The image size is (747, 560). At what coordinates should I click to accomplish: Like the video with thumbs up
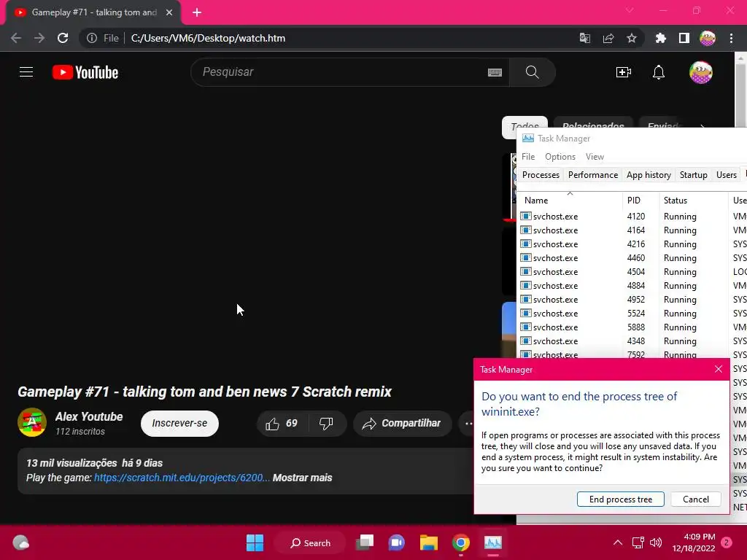[282, 424]
